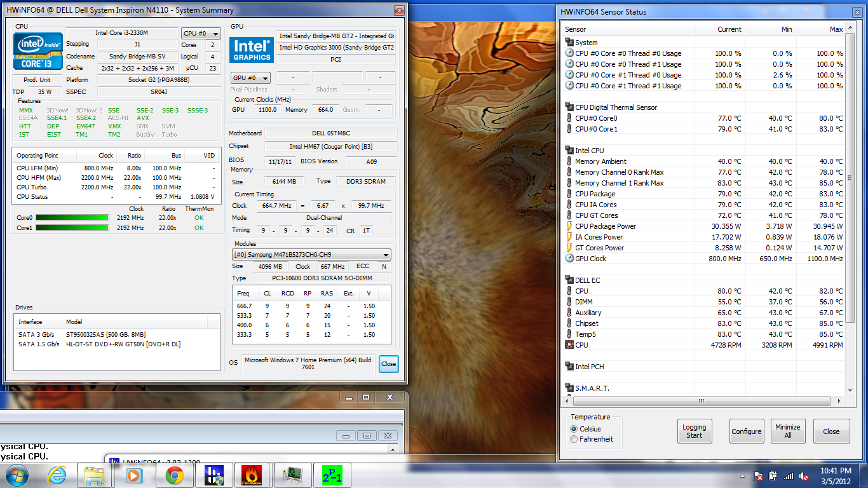Open Windows Explorer folder icon in taskbar
This screenshot has height=488, width=868.
94,475
